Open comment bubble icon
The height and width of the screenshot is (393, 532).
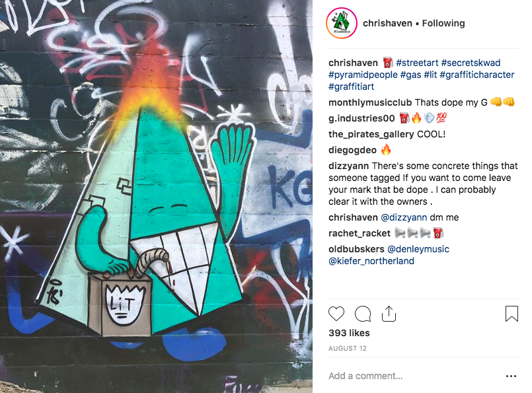(363, 313)
